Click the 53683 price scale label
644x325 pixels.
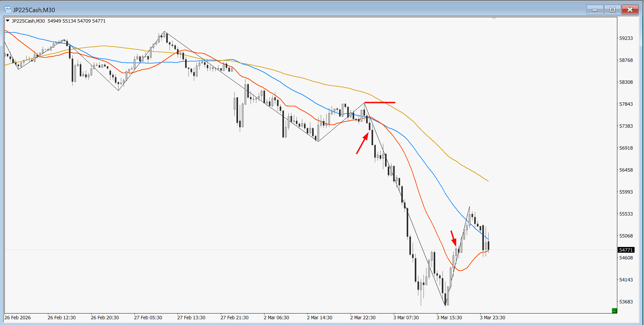coord(626,302)
